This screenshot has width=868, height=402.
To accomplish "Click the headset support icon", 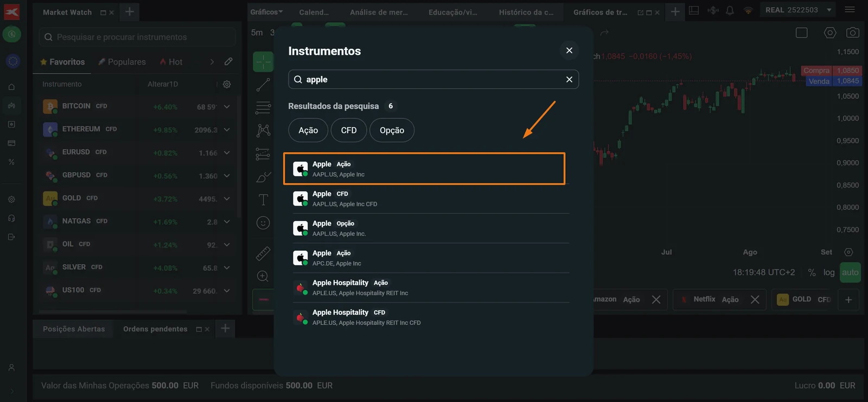I will point(11,218).
